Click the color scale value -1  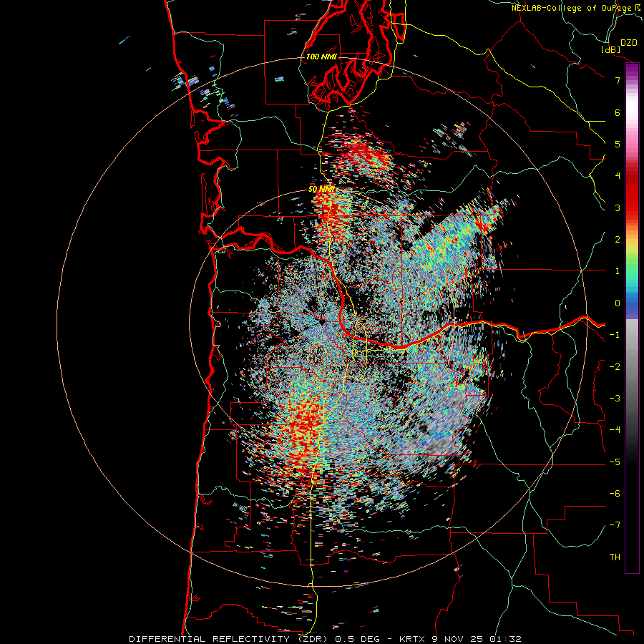point(615,335)
